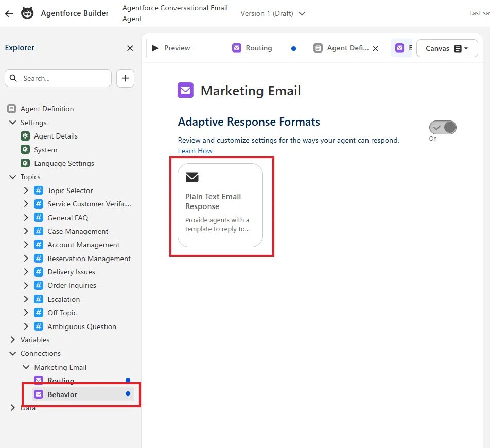Open the Plain Text Email Response card

pyautogui.click(x=220, y=205)
